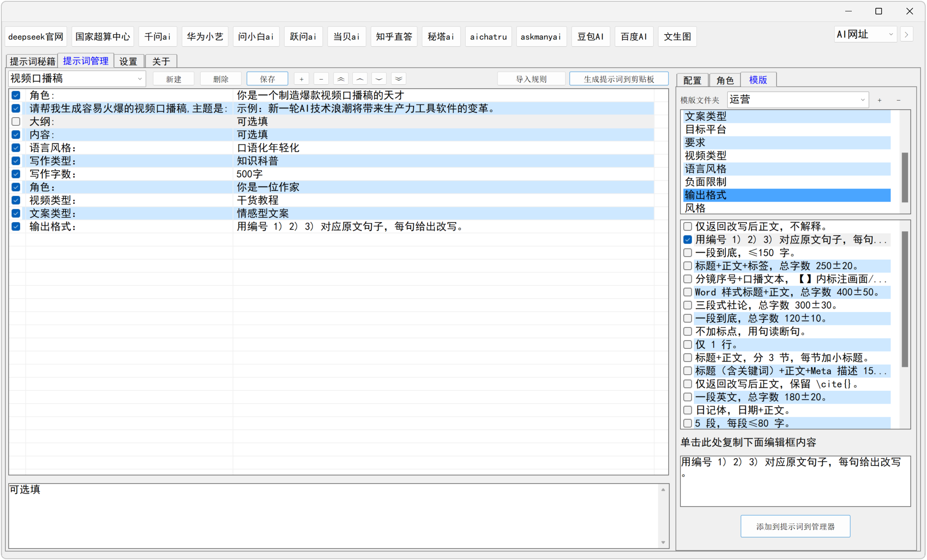Open 国家超算中心 site button
The height and width of the screenshot is (560, 927).
pyautogui.click(x=103, y=37)
